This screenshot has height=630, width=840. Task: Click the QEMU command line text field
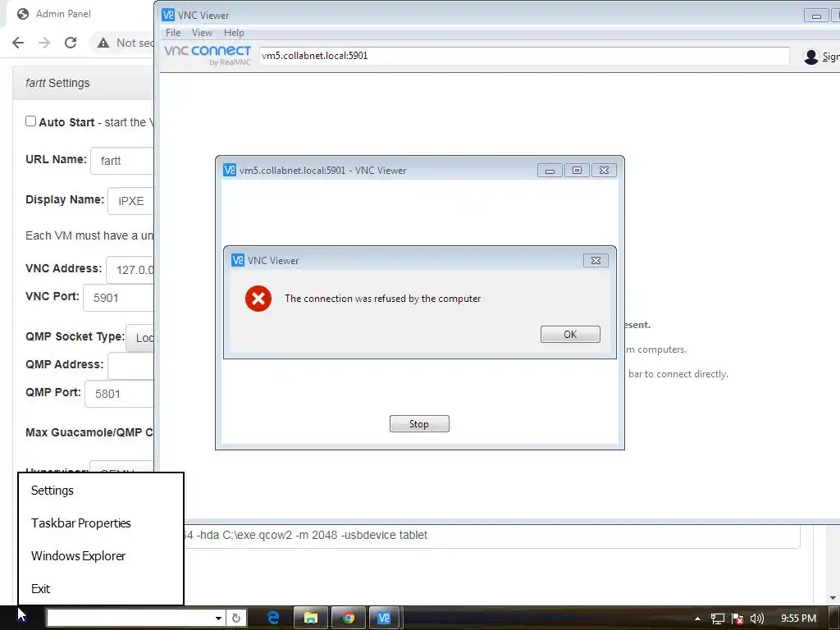[x=492, y=535]
